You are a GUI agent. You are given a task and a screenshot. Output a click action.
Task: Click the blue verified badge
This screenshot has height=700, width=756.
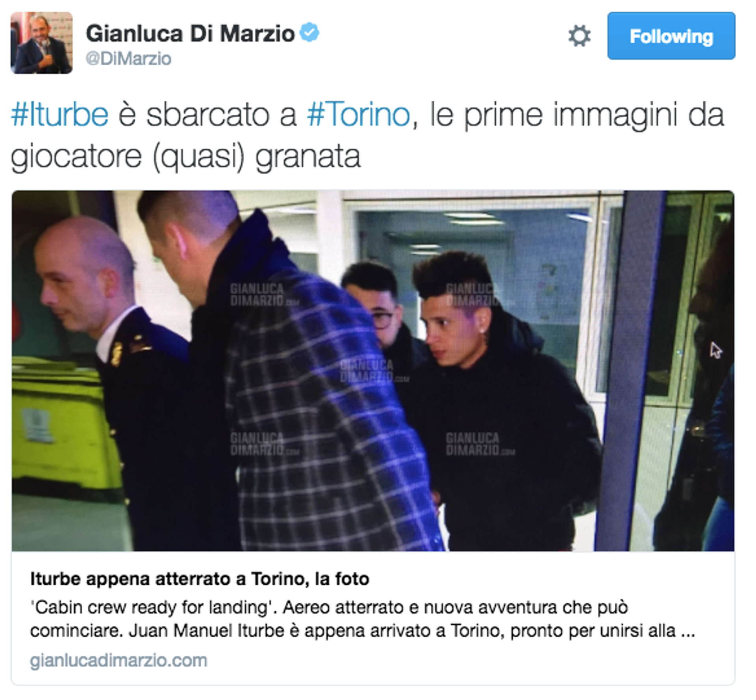pyautogui.click(x=309, y=32)
